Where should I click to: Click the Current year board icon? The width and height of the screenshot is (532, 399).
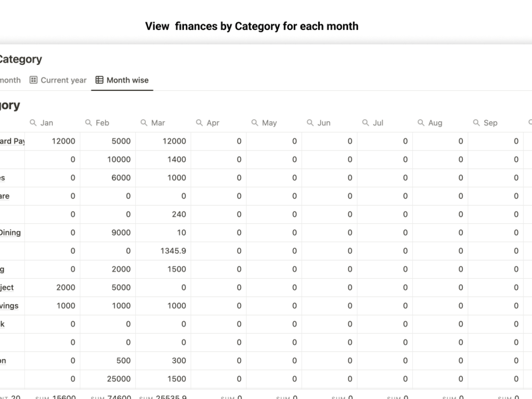[33, 80]
